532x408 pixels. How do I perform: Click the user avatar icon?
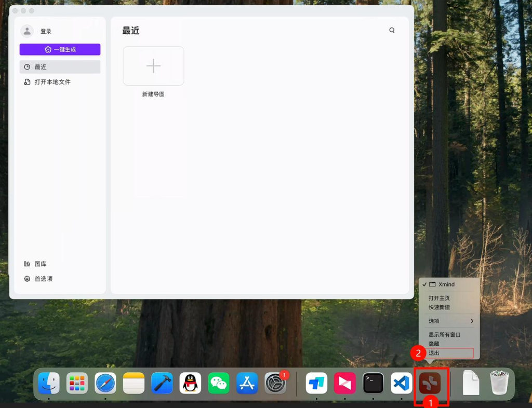[x=27, y=31]
